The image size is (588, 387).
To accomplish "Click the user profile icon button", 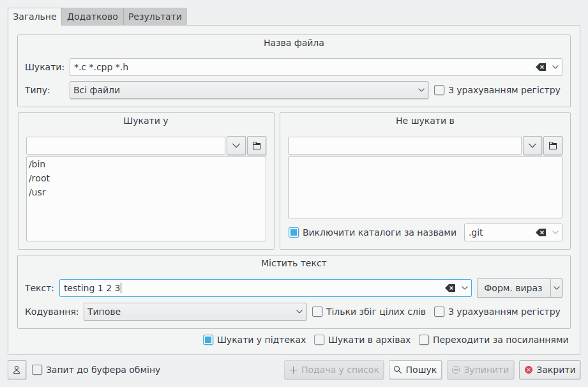I will (16, 370).
